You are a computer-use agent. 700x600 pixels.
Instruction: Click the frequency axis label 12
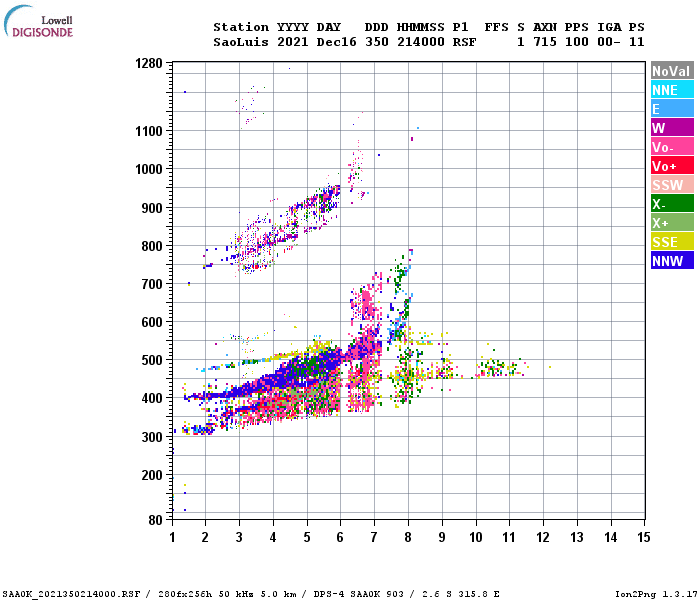tap(543, 537)
